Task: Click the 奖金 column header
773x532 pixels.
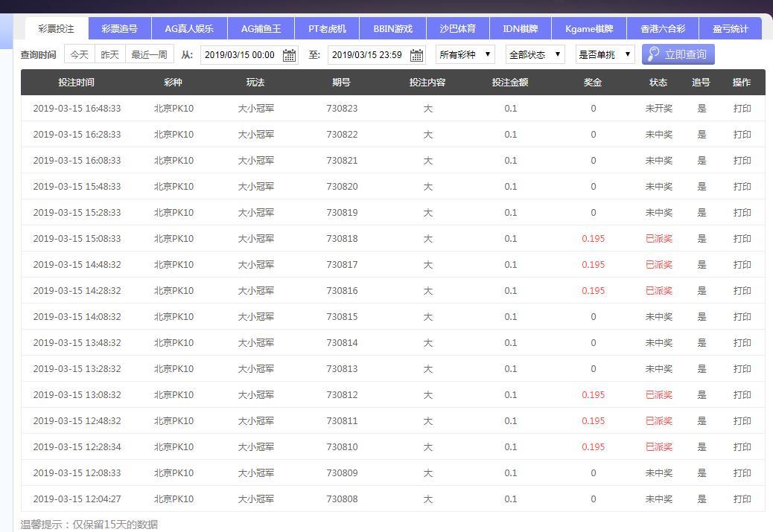Action: [x=593, y=83]
